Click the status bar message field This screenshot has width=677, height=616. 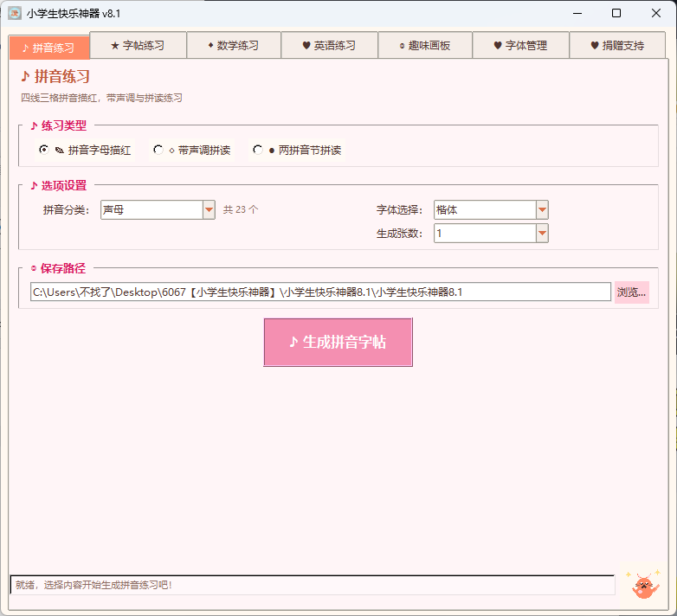(313, 585)
